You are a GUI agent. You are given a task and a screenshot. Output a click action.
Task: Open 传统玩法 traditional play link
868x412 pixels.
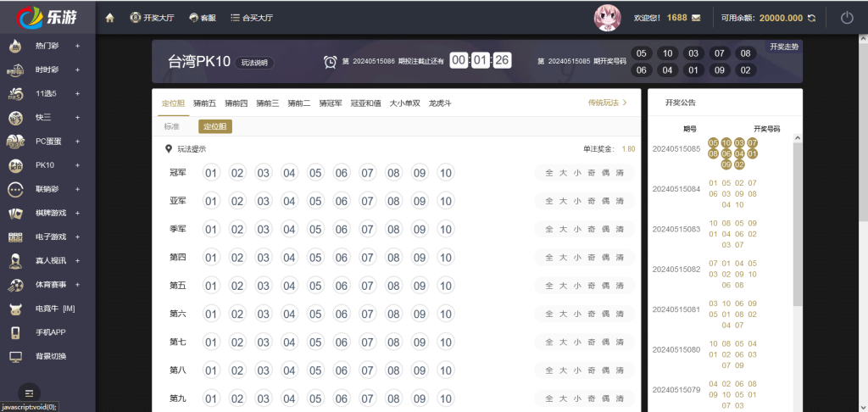pos(607,103)
